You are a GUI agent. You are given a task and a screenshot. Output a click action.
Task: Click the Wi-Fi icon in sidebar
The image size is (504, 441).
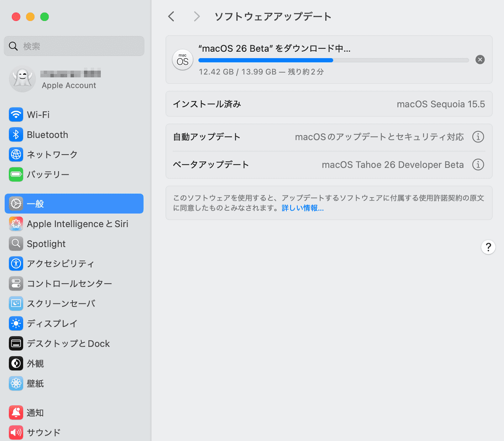click(16, 114)
